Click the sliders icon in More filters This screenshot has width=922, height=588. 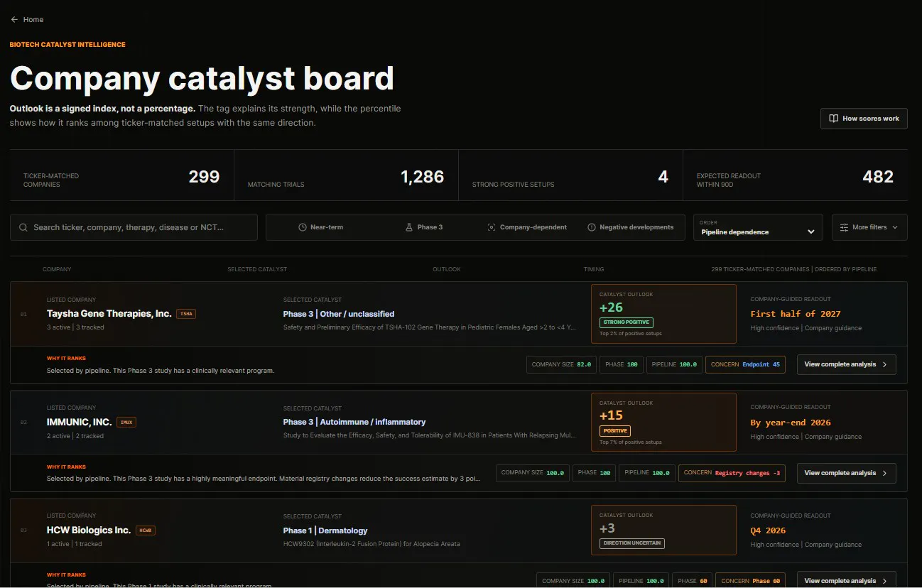[x=844, y=227]
